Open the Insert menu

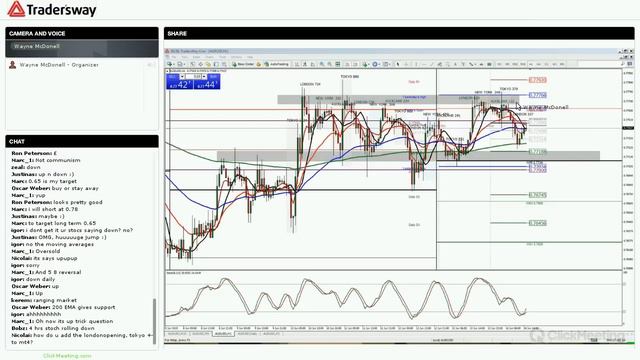pos(196,57)
